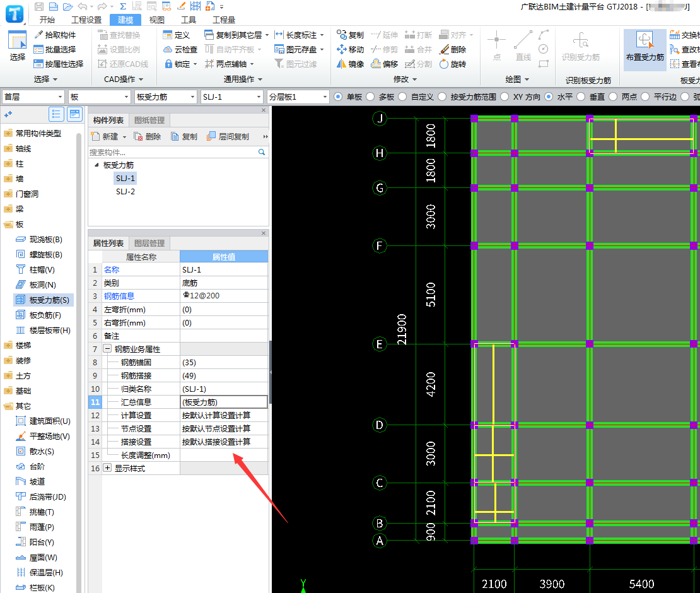
Task: Select 按受力筋范围 radio option
Action: 442,97
